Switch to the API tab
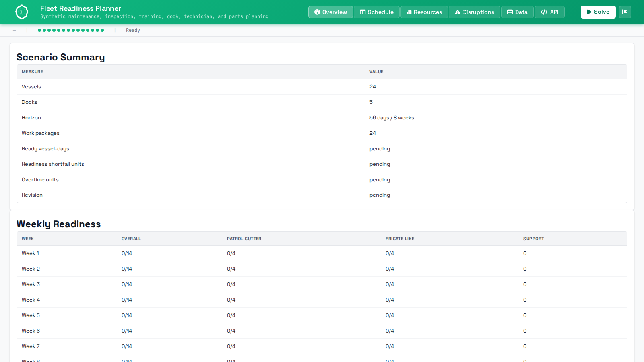The width and height of the screenshot is (644, 362). pos(549,12)
